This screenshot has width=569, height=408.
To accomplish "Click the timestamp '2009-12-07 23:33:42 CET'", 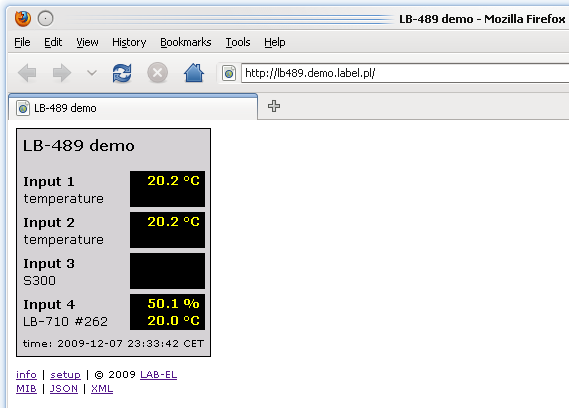I will [x=131, y=343].
